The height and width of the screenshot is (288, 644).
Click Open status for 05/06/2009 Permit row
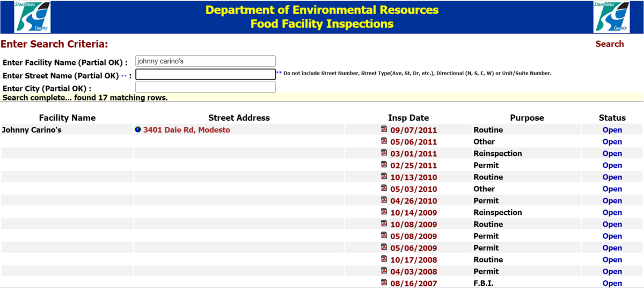612,248
